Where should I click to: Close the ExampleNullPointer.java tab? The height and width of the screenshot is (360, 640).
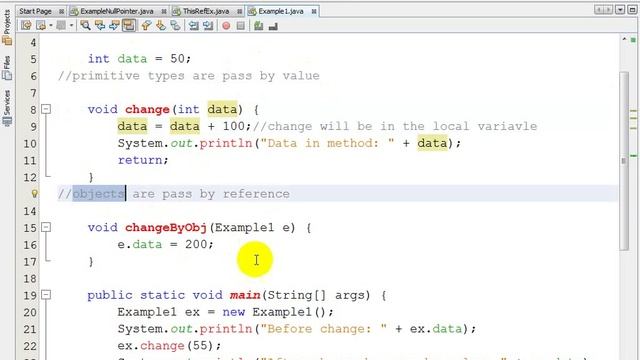tap(164, 11)
